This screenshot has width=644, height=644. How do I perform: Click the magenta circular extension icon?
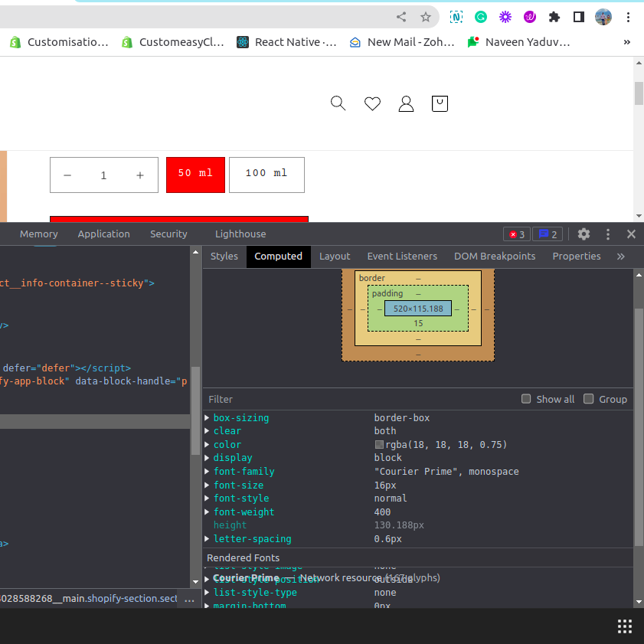[530, 17]
